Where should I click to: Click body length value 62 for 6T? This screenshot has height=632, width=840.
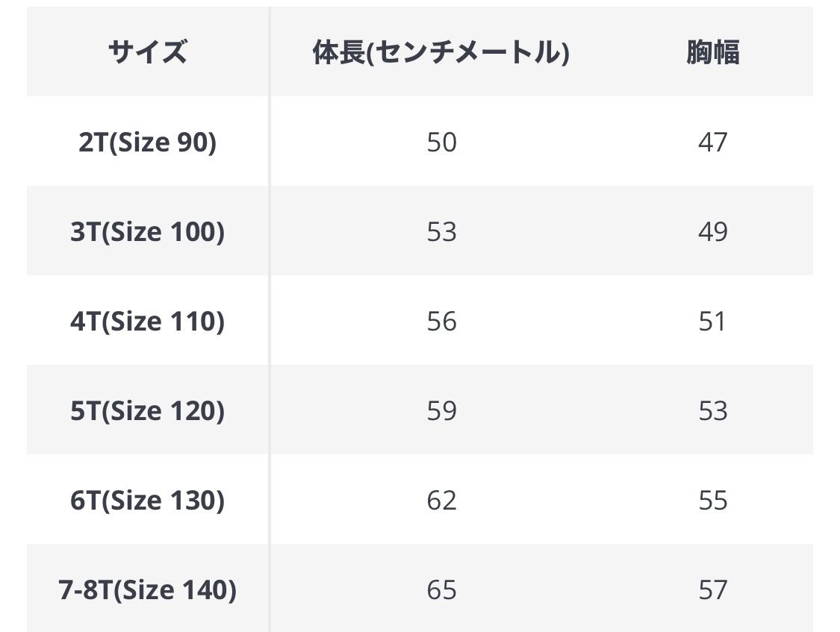coord(441,500)
